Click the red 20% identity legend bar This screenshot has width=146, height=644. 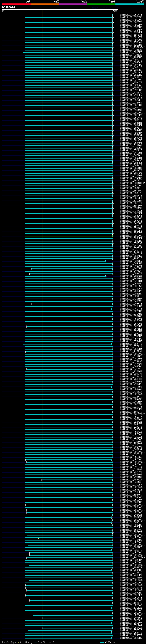tap(16, 4)
